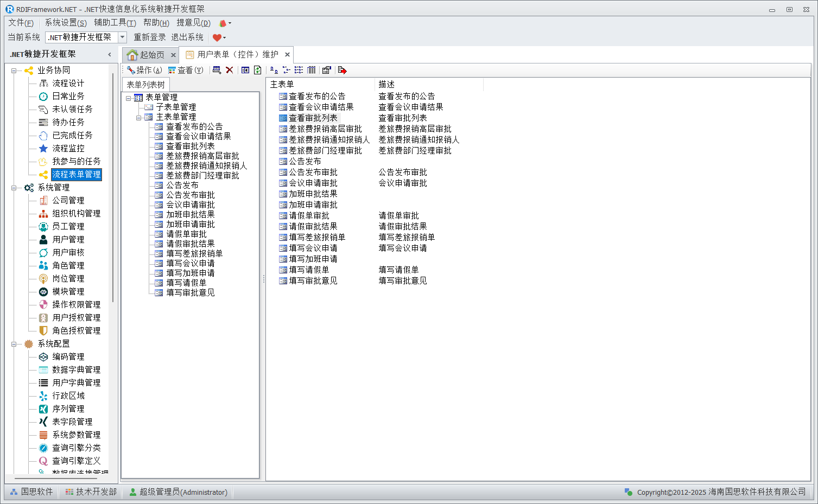Open the 系统设置(S) menu
The width and height of the screenshot is (818, 504).
[65, 23]
